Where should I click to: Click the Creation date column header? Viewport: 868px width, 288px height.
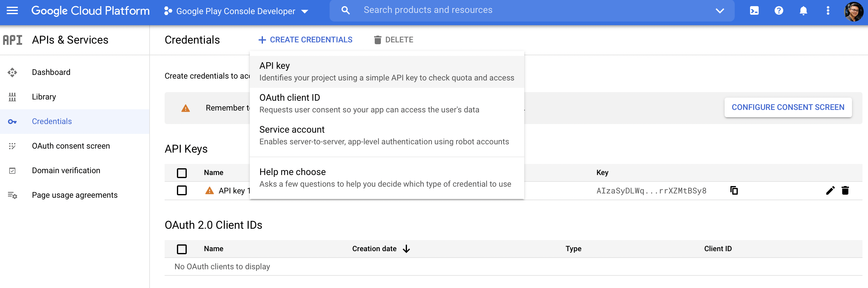(374, 249)
